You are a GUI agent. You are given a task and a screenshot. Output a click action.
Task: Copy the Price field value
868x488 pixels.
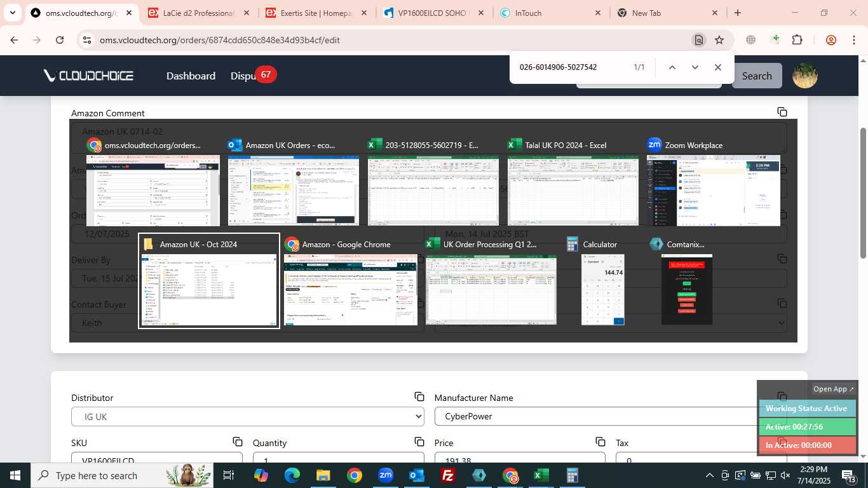(600, 442)
